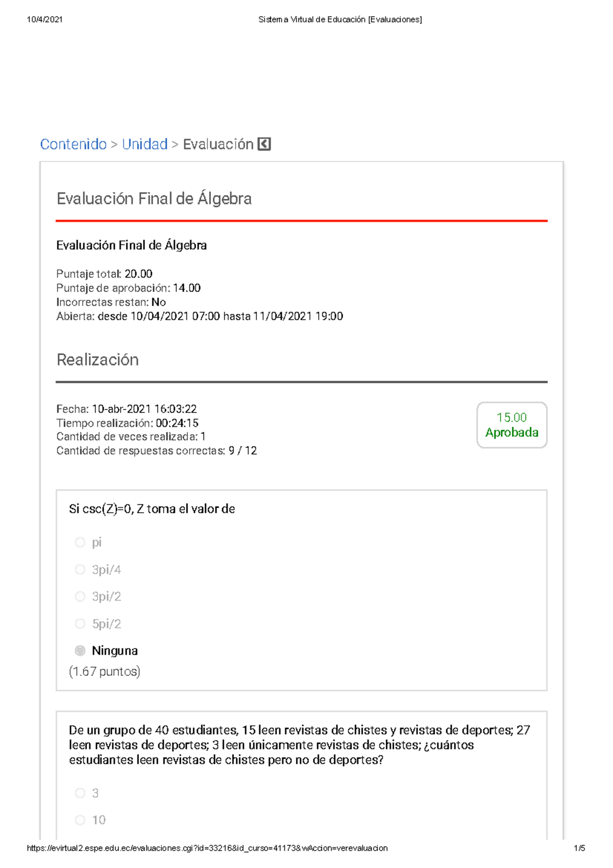Click the 15.00 Aprobada score badge
The width and height of the screenshot is (613, 868).
click(x=511, y=425)
